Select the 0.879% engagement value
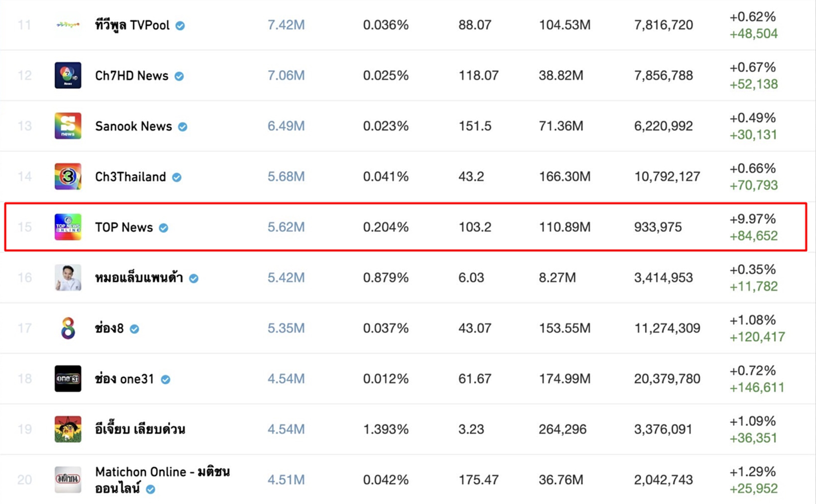This screenshot has width=816, height=504. pyautogui.click(x=386, y=277)
